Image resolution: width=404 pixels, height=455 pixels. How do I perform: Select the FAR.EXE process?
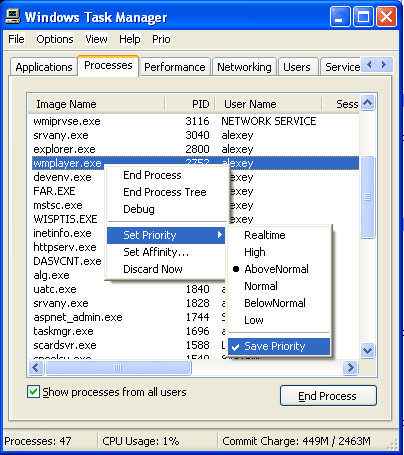pos(54,191)
